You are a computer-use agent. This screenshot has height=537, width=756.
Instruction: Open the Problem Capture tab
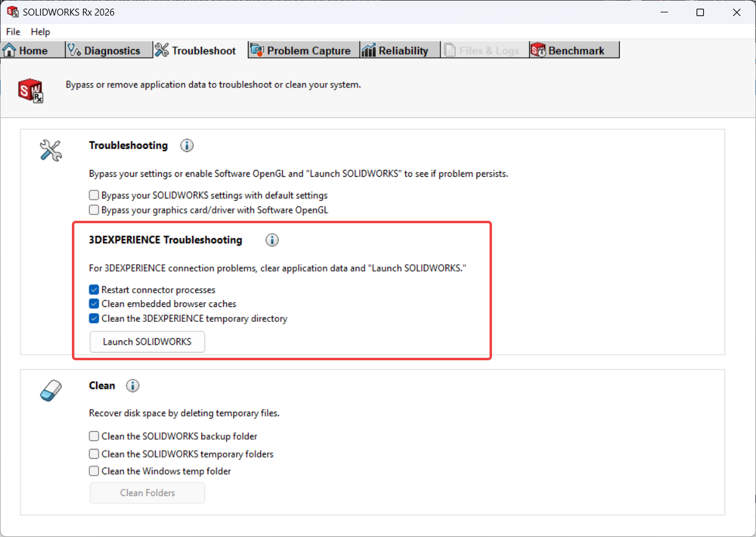pos(304,50)
